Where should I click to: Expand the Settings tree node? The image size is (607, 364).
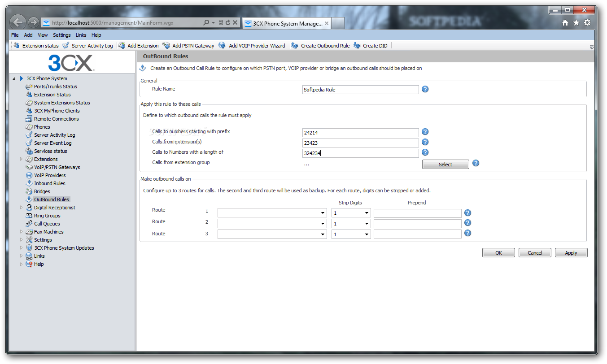coord(21,240)
